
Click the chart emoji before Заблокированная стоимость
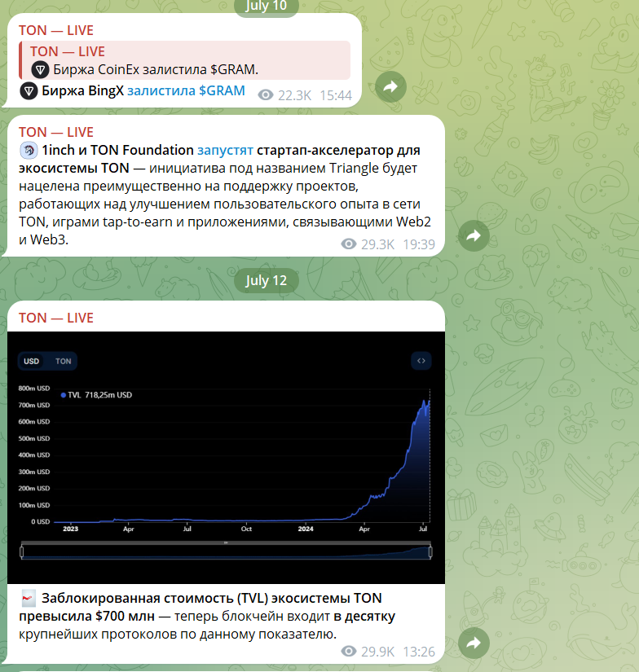click(29, 599)
